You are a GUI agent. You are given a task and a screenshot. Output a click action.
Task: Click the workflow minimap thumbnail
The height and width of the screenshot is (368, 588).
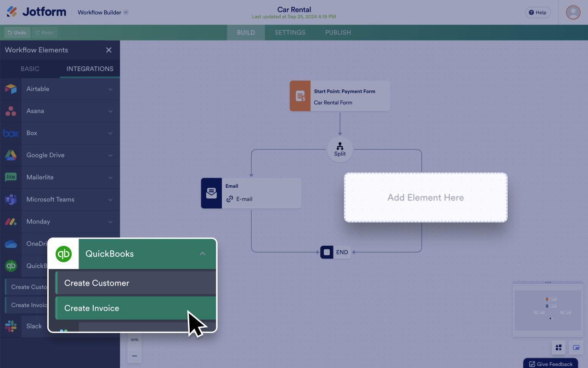(547, 310)
